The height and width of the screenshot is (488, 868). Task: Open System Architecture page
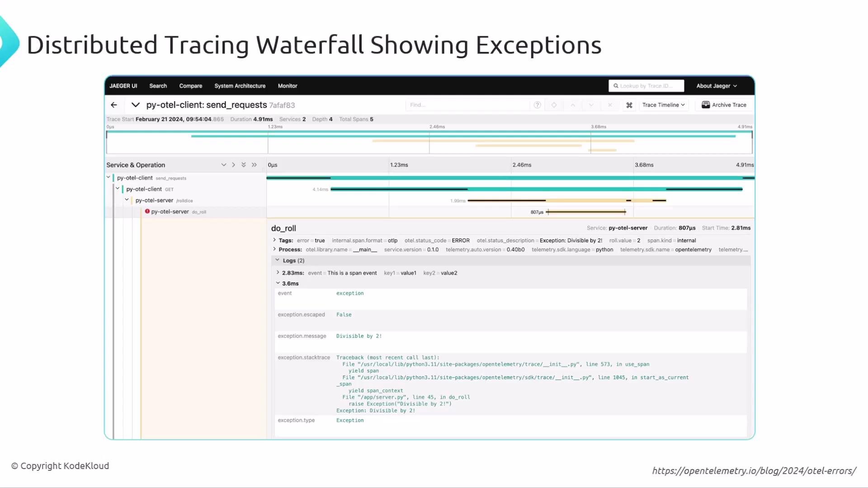(240, 86)
